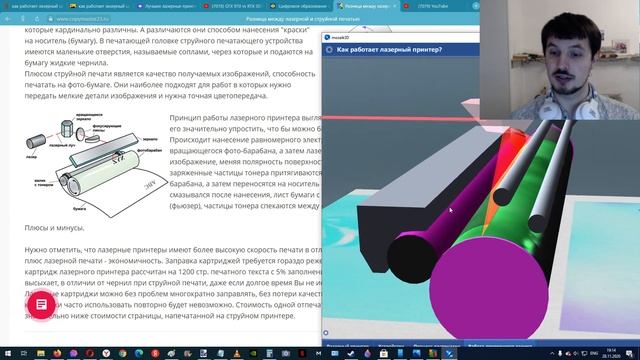The image size is (640, 360).
Task: Open Microsoft Store taskbar icon
Action: point(384,353)
